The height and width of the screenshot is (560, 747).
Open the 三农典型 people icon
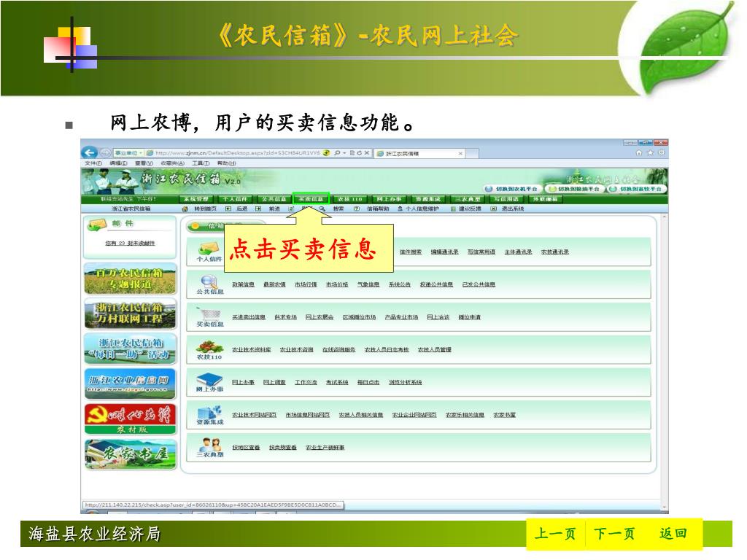click(209, 444)
